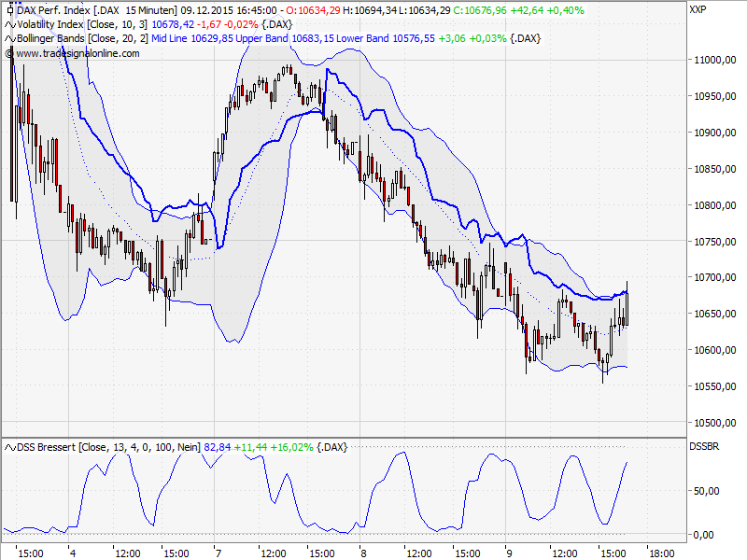
Task: Click the small chart icon near the watermark link
Action: pos(8,54)
